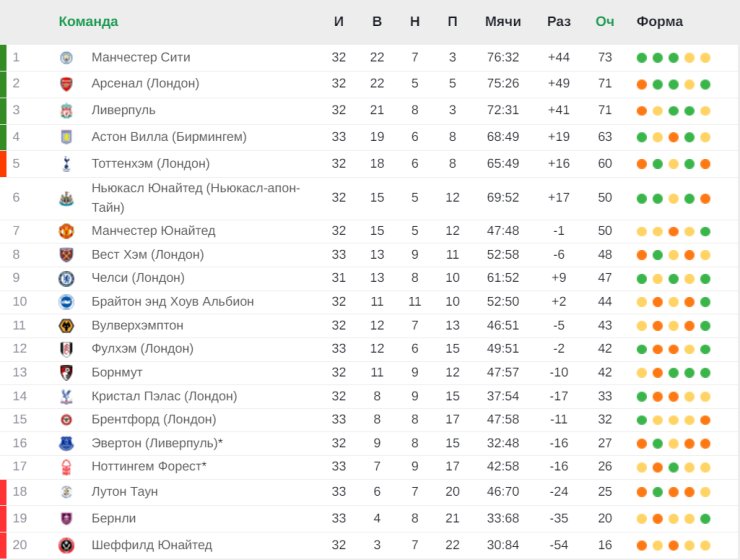
Task: Click the Liverpool club crest icon
Action: coord(66,110)
